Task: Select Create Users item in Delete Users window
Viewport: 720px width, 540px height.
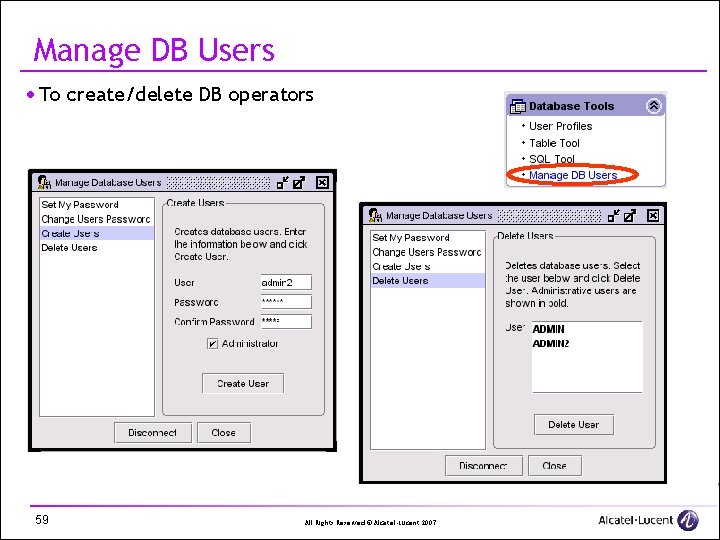Action: click(x=428, y=266)
